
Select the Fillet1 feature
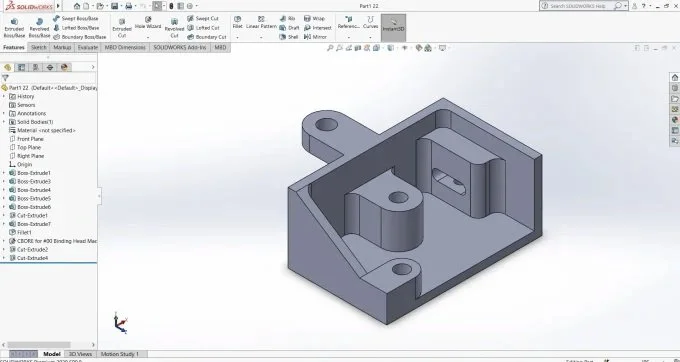tap(20, 232)
